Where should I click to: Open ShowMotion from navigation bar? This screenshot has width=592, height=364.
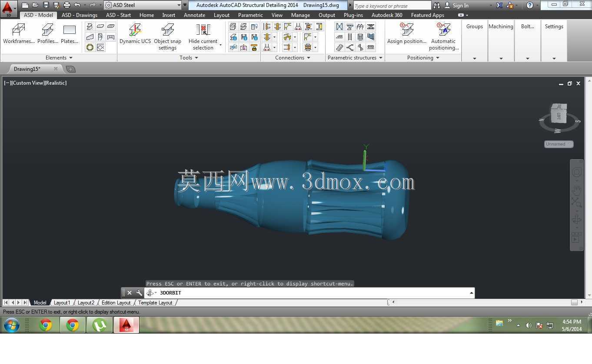click(x=576, y=237)
